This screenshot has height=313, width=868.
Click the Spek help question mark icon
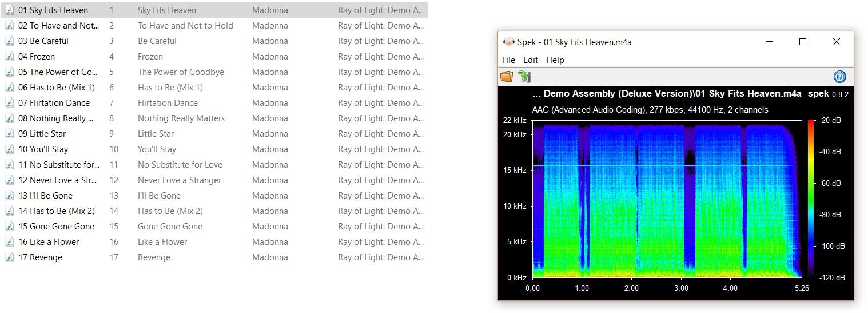point(839,77)
